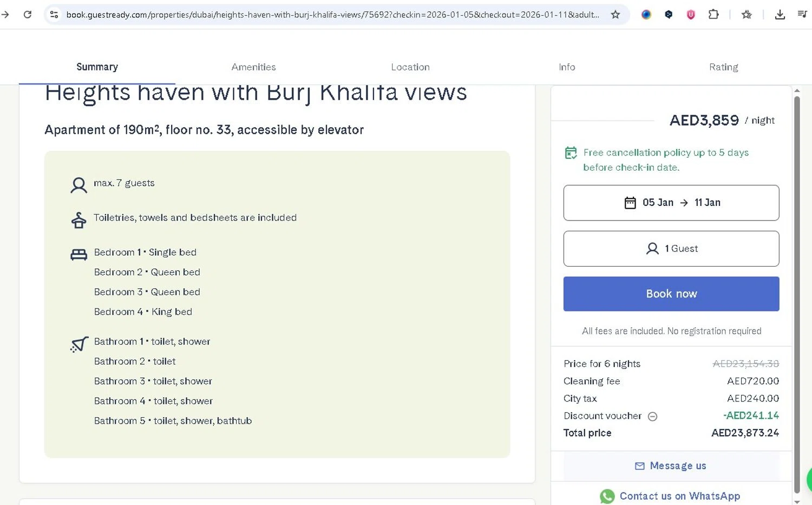Click the 'max. 7 guests' text

(124, 183)
